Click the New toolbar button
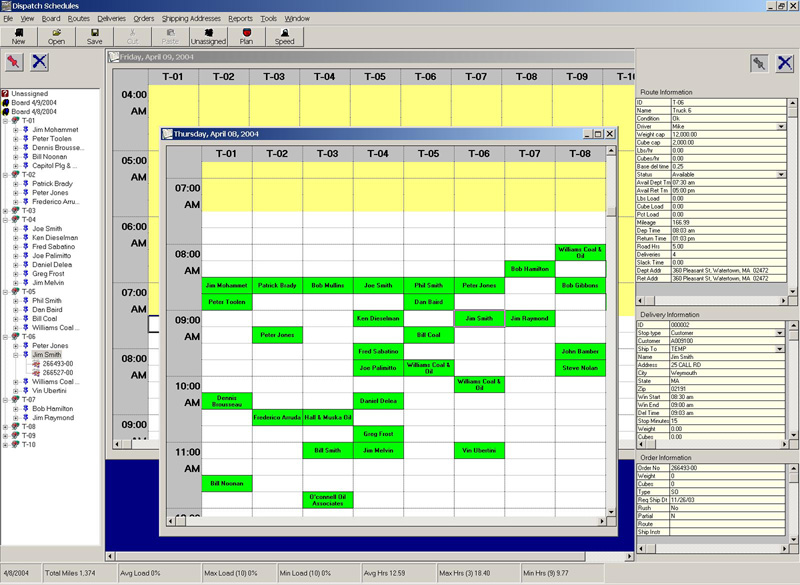 coord(19,37)
